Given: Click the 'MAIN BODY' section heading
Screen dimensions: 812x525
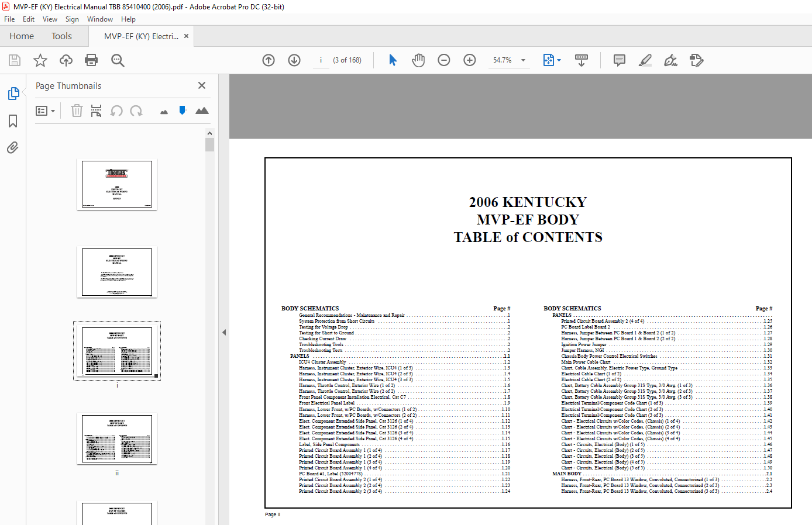Looking at the screenshot, I should pyautogui.click(x=567, y=474).
